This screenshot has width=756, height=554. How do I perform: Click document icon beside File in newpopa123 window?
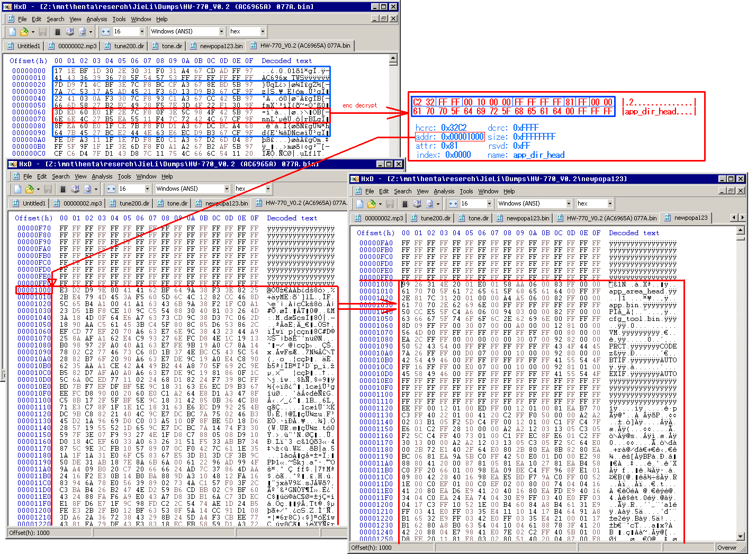click(x=359, y=191)
